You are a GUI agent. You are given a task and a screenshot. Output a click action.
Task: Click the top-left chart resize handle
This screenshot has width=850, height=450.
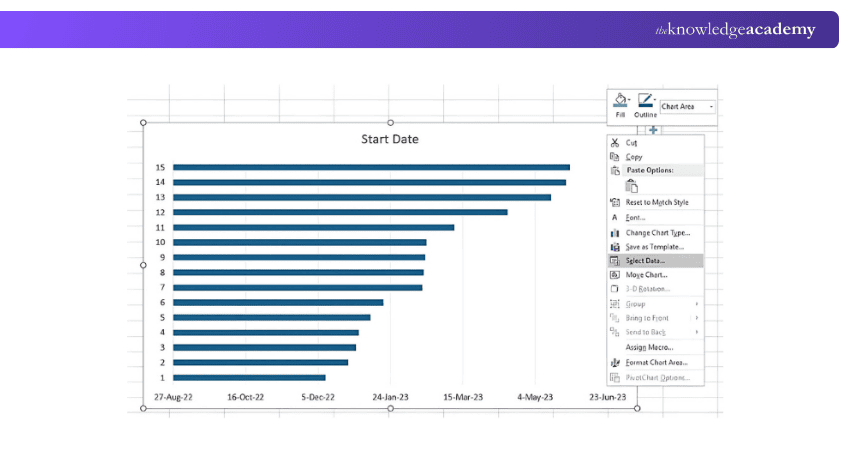[x=144, y=123]
